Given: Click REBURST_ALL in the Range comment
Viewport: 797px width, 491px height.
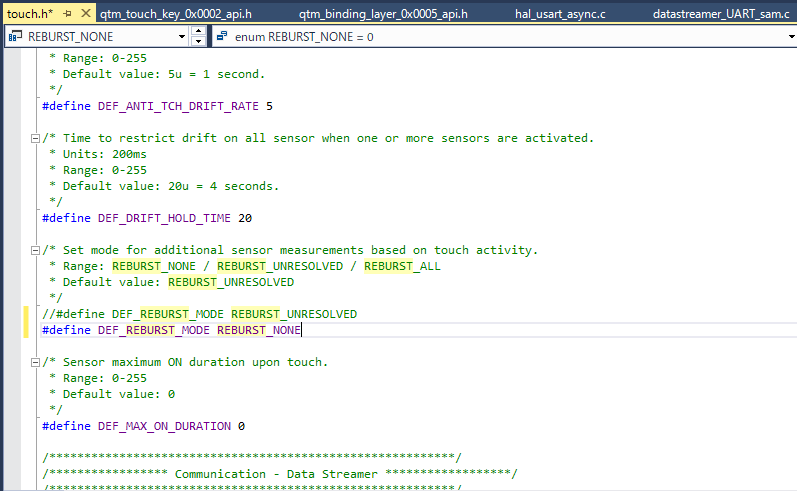Looking at the screenshot, I should [x=402, y=266].
